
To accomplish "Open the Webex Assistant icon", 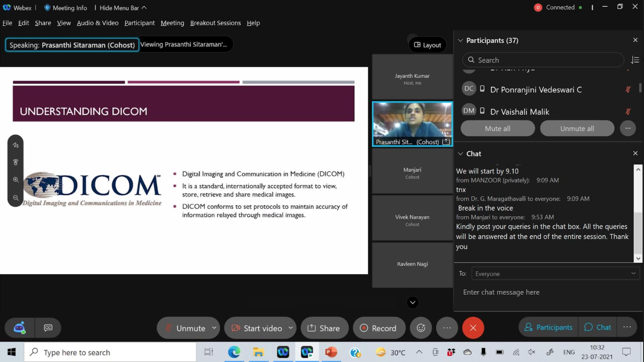I will [x=19, y=328].
